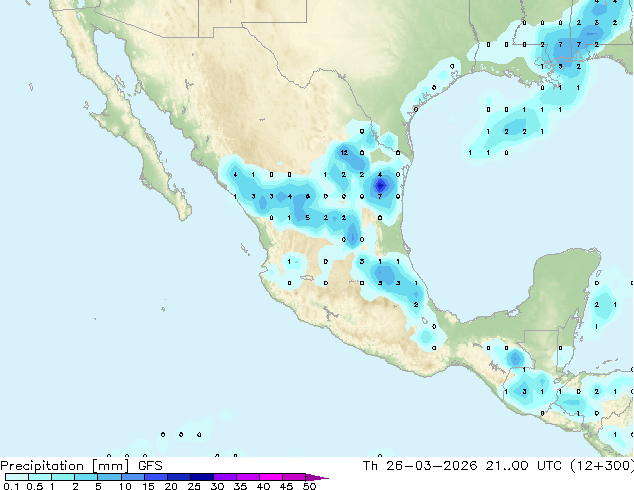The width and height of the screenshot is (634, 490).
Task: Click the 0.5–1 mm legend color box
Action: [40, 477]
